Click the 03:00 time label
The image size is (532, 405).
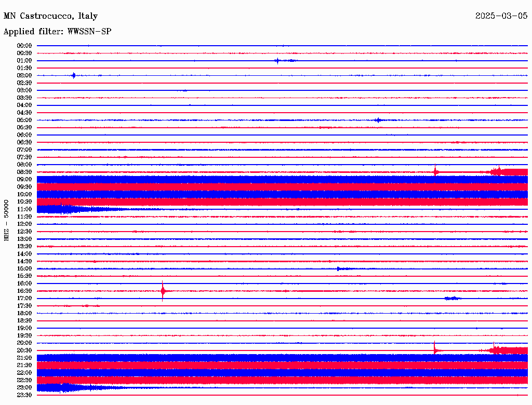click(24, 90)
